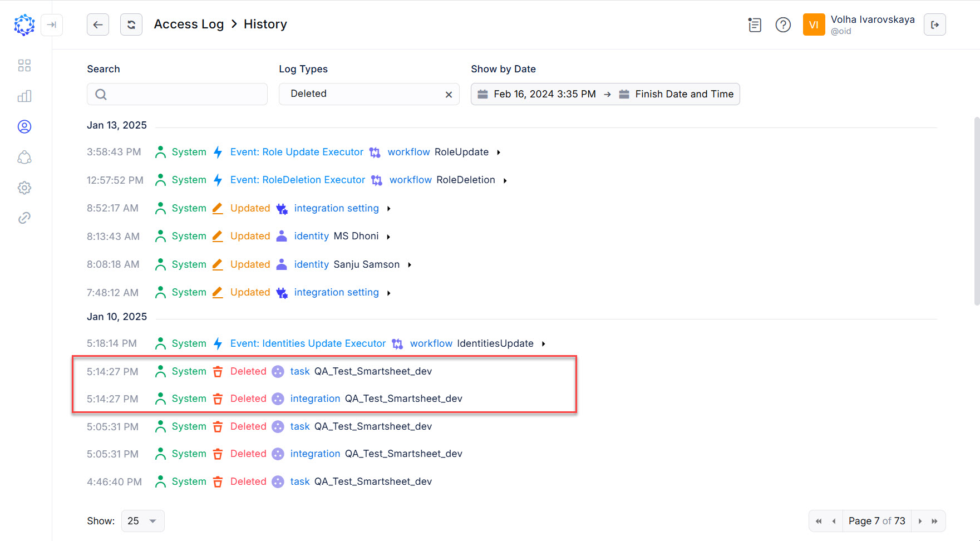980x541 pixels.
Task: Jump to last page with double-arrow control
Action: point(940,520)
